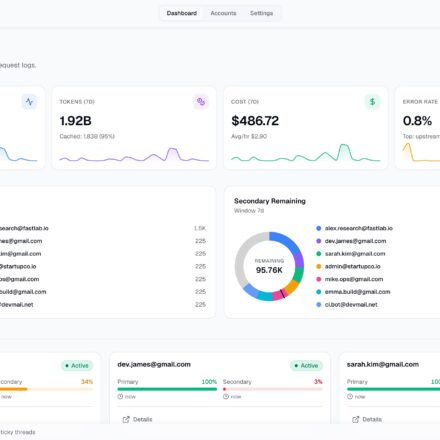
Task: Click the teal legend dot for emma.build@gmail.com
Action: 319,292
